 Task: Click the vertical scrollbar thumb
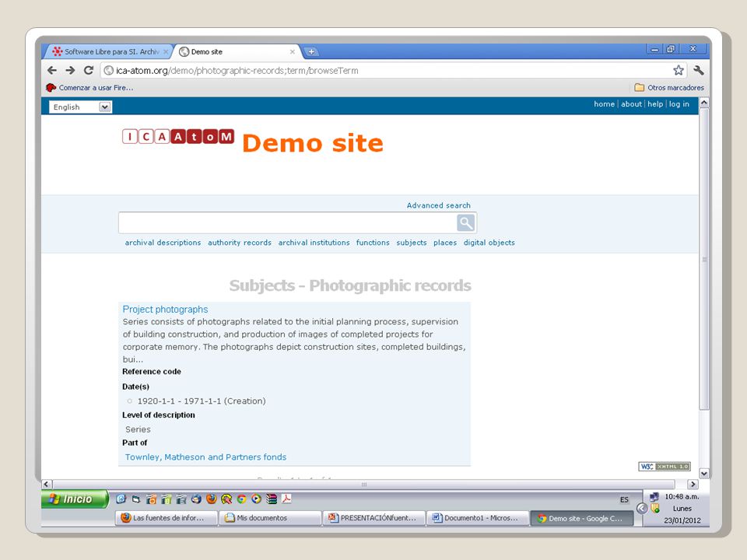pos(703,258)
